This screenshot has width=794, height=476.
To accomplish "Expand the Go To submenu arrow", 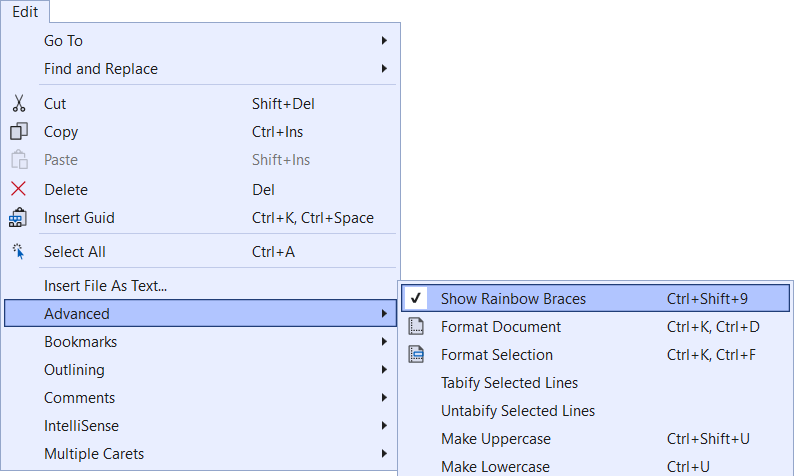I will (x=385, y=41).
